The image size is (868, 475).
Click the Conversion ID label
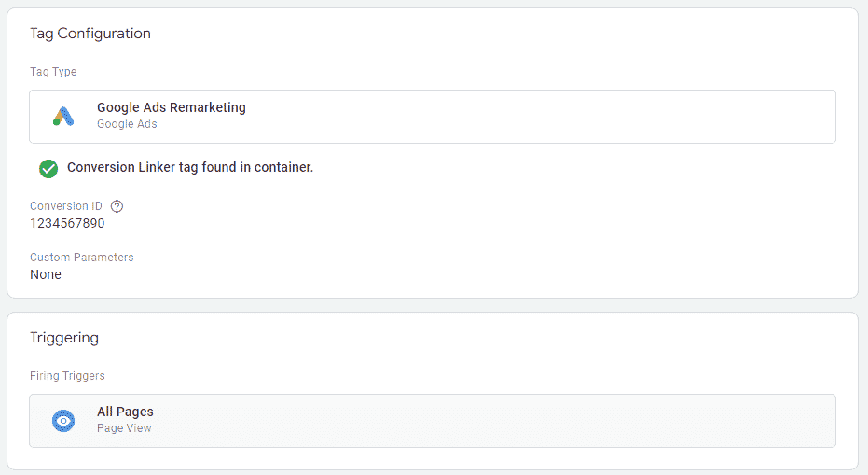tap(66, 206)
